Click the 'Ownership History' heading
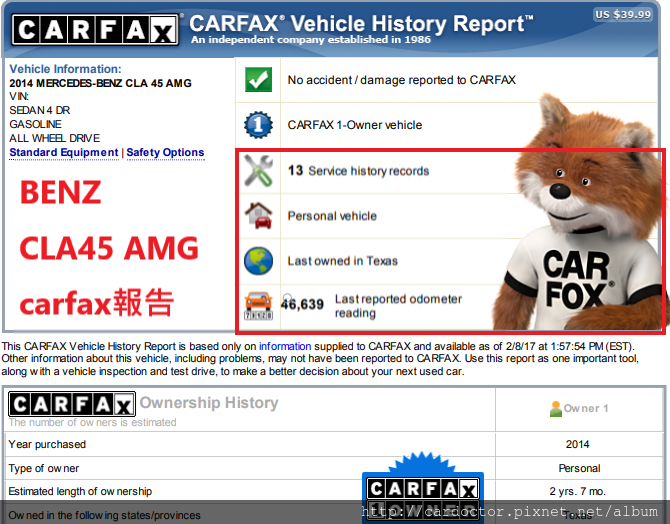Screen dimensions: 670x524 pyautogui.click(x=209, y=403)
